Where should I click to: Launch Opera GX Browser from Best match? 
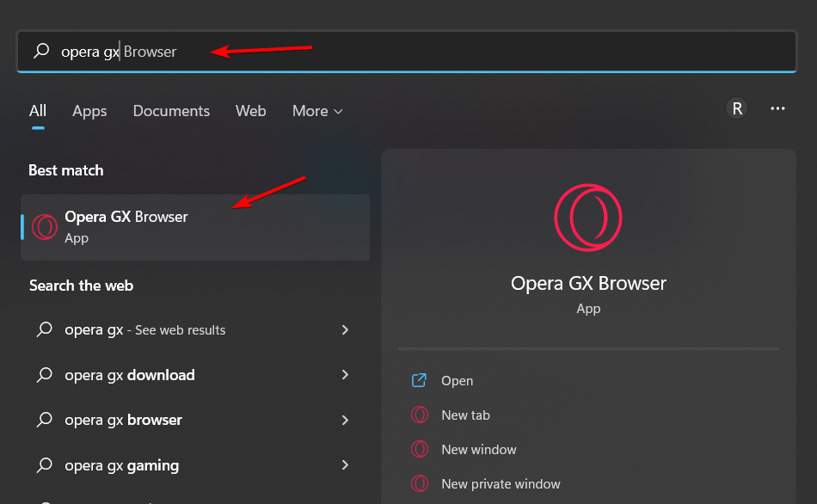(x=195, y=227)
